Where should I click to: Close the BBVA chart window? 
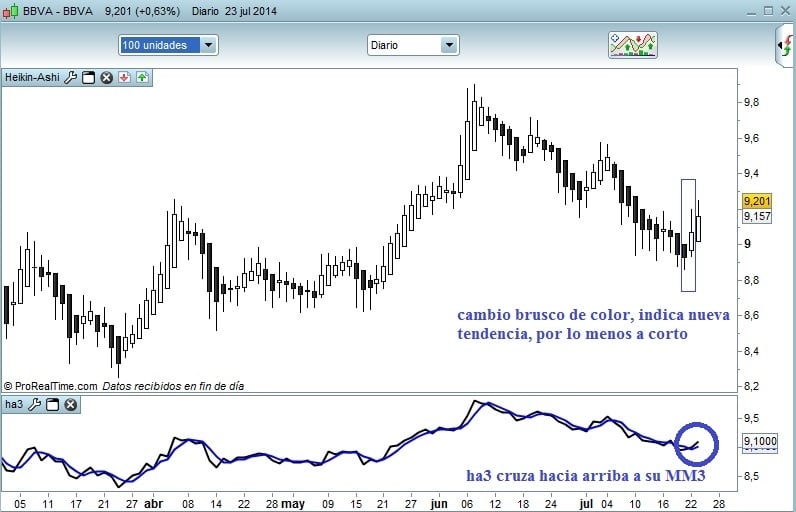pyautogui.click(x=785, y=11)
